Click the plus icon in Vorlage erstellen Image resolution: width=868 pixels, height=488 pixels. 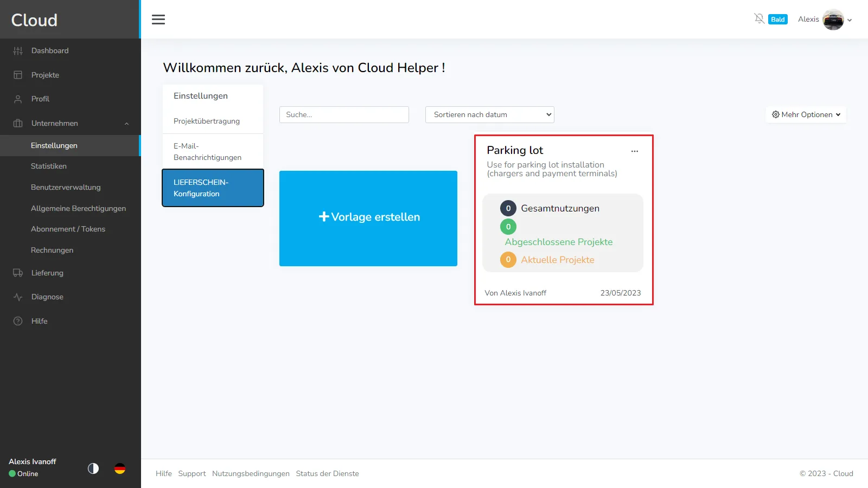324,216
